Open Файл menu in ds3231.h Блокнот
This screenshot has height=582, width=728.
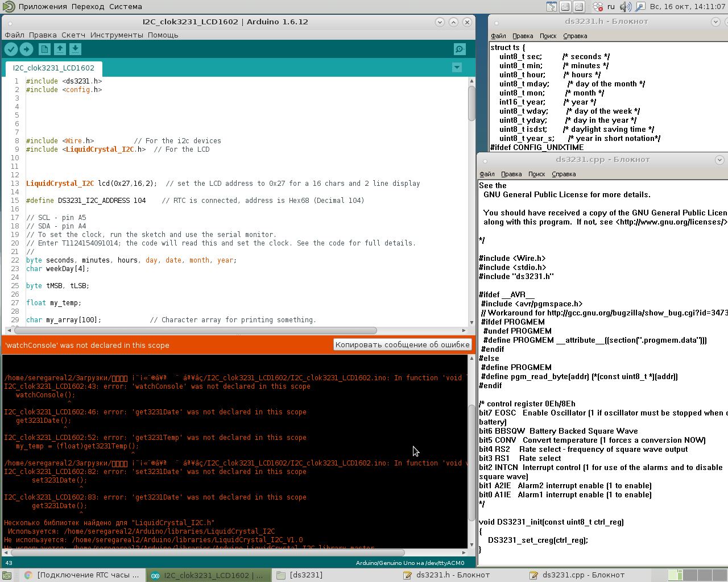pyautogui.click(x=498, y=36)
